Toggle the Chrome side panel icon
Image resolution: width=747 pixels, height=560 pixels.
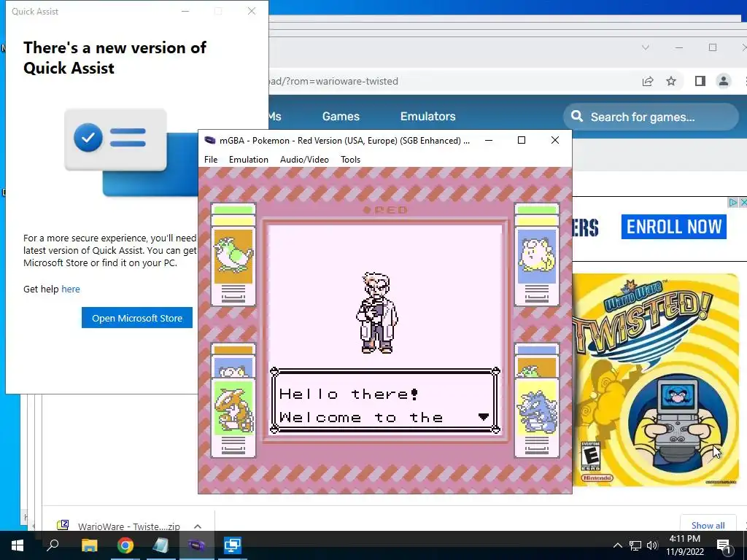700,82
